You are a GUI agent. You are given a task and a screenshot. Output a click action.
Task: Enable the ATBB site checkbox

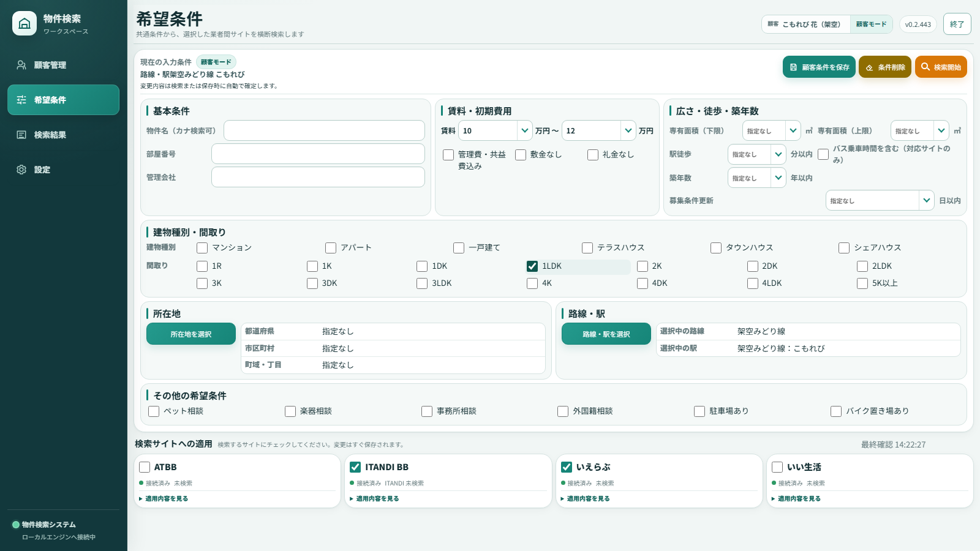[145, 467]
